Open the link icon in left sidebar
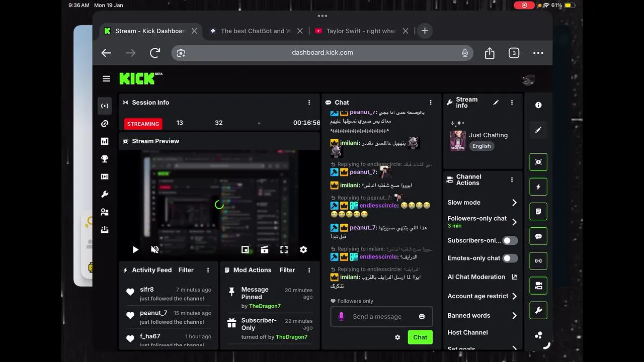 point(105,124)
